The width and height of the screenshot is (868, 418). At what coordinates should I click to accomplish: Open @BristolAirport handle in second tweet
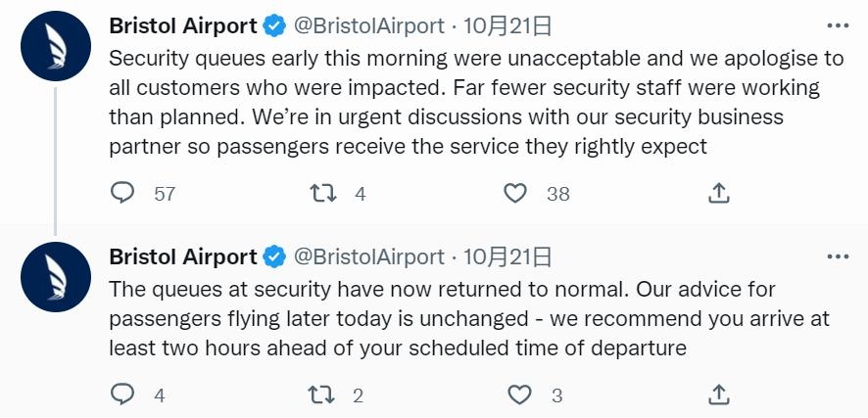tap(368, 256)
